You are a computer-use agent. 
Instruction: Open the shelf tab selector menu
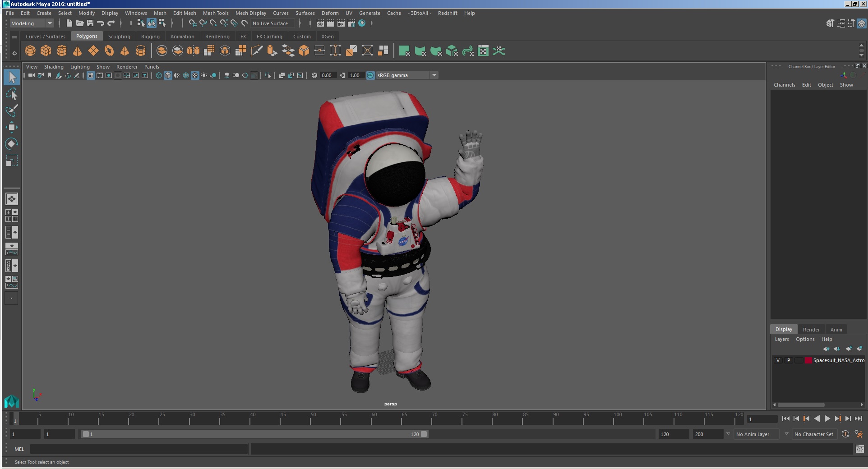pyautogui.click(x=14, y=37)
